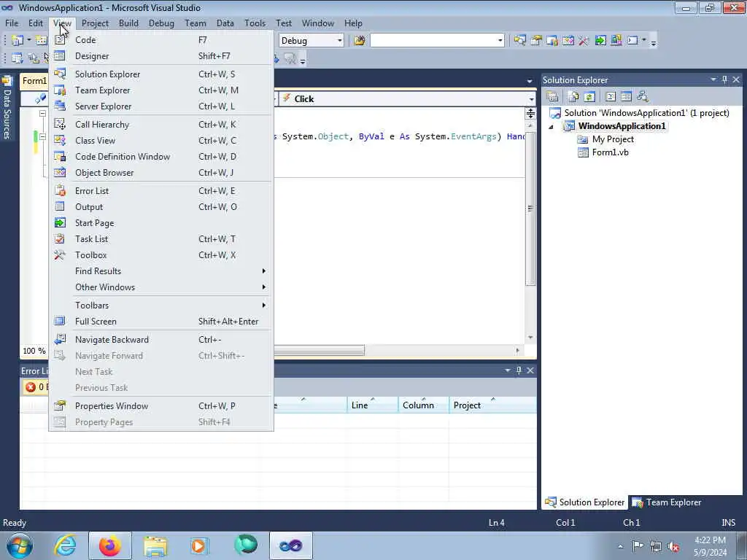The height and width of the screenshot is (560, 747).
Task: Open Extension Manager from the toolbar
Action: pos(616,41)
